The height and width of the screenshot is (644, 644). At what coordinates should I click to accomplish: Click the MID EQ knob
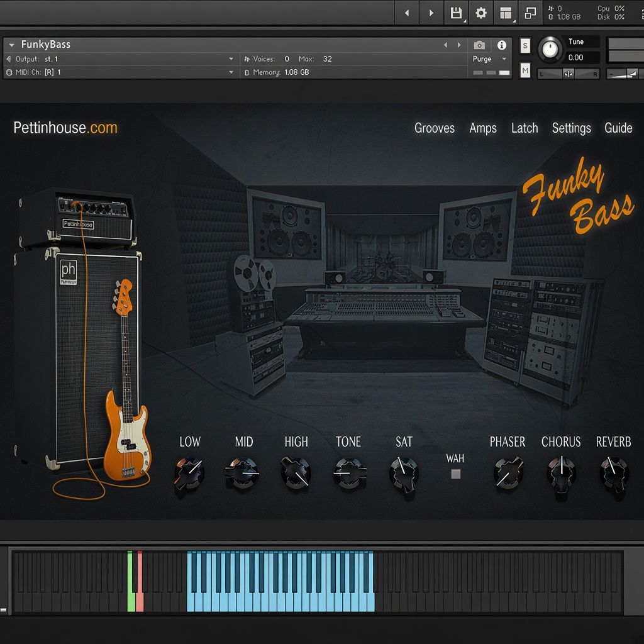(x=242, y=474)
